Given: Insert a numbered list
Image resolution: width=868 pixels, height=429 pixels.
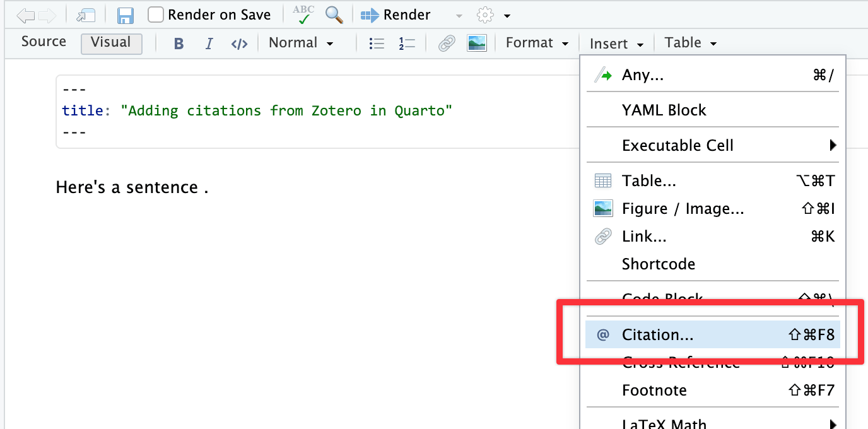Looking at the screenshot, I should [407, 44].
